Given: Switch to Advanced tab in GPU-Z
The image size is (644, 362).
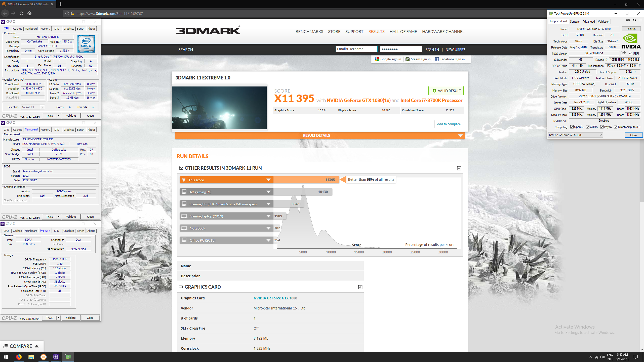Looking at the screenshot, I should pos(589,22).
